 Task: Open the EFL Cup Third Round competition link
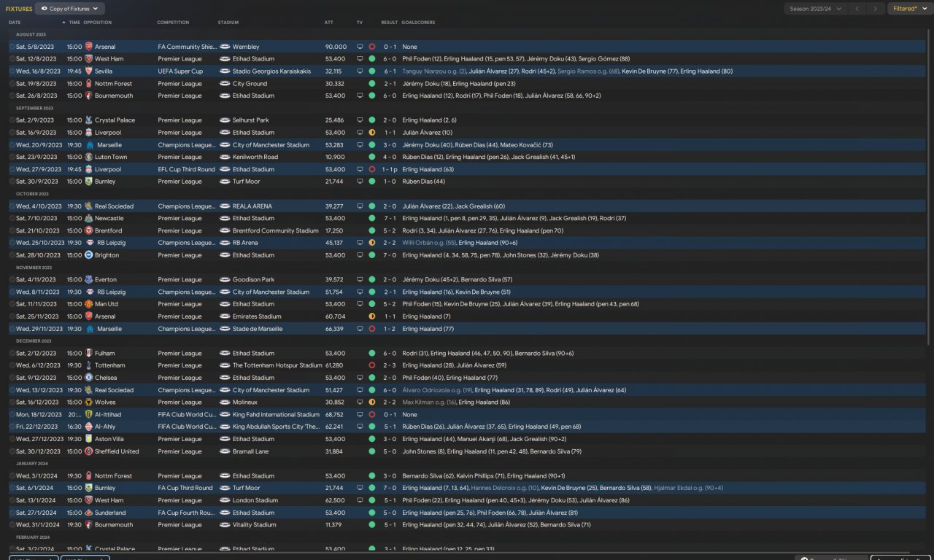point(186,169)
